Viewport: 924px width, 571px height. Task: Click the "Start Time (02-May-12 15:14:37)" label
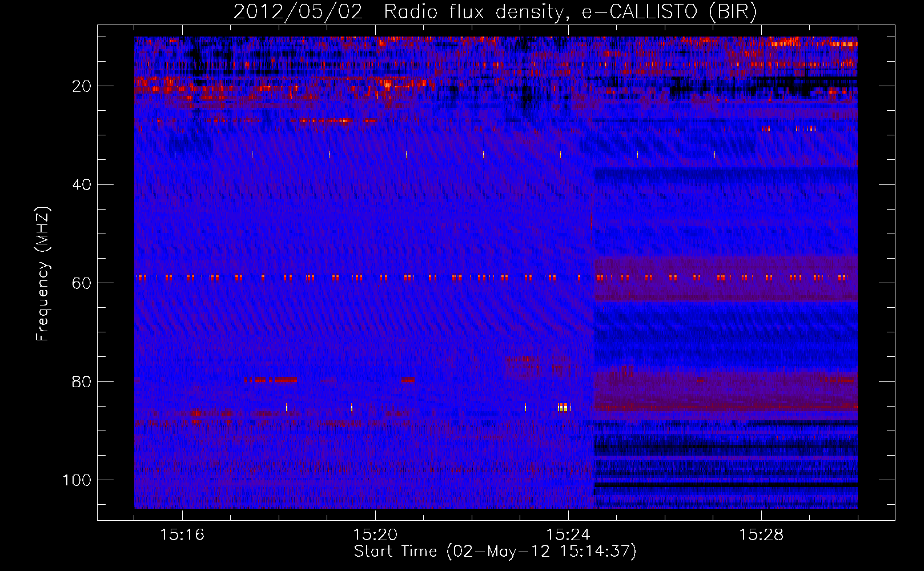click(x=495, y=552)
